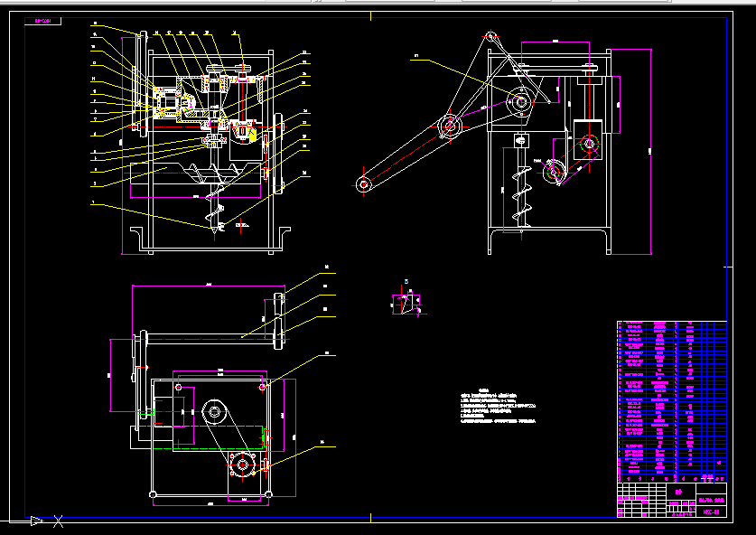The image size is (756, 535).
Task: Select the green dashed rectangle in the plan view
Action: (x=201, y=437)
